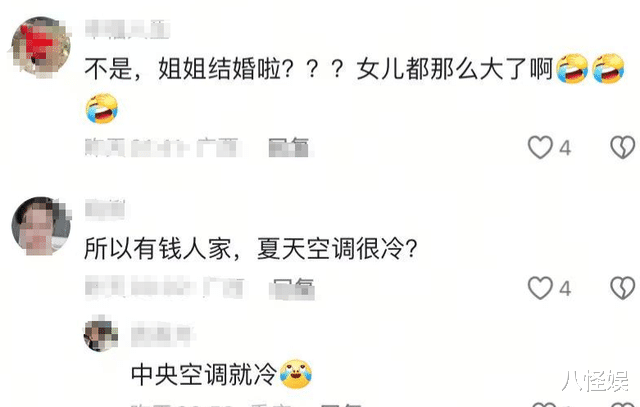Click the crying emoji after "中央空调就冷"
The width and height of the screenshot is (640, 407).
tap(296, 374)
